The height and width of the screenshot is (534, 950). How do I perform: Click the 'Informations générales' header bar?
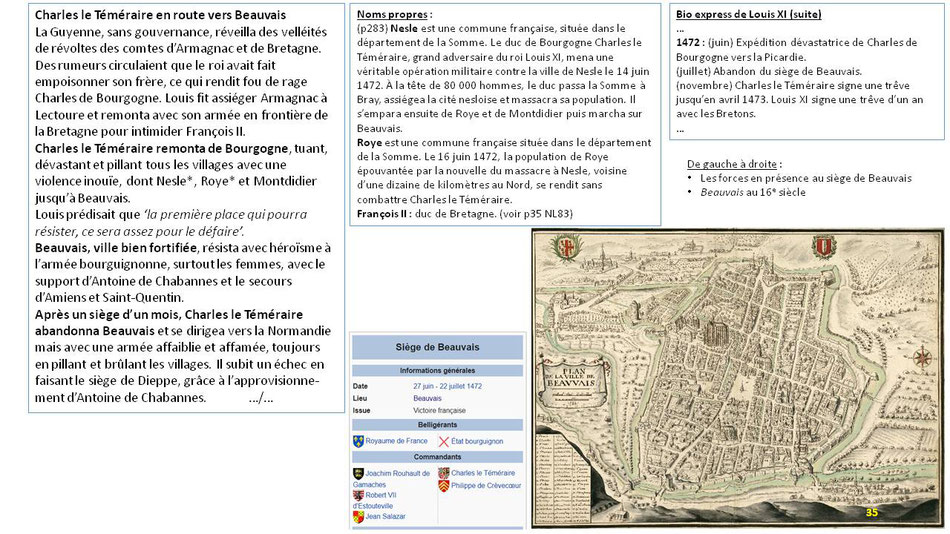437,370
